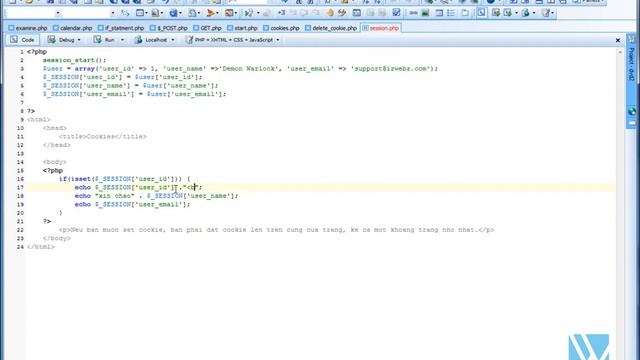This screenshot has width=640, height=360.
Task: Expand the arrow beside the window layout icon
Action: 147,13
